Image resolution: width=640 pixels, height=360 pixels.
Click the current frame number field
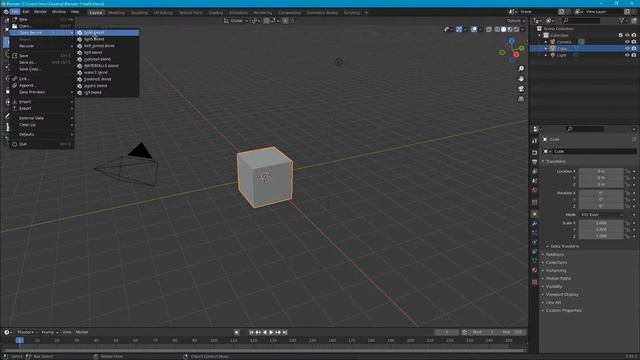[447, 332]
